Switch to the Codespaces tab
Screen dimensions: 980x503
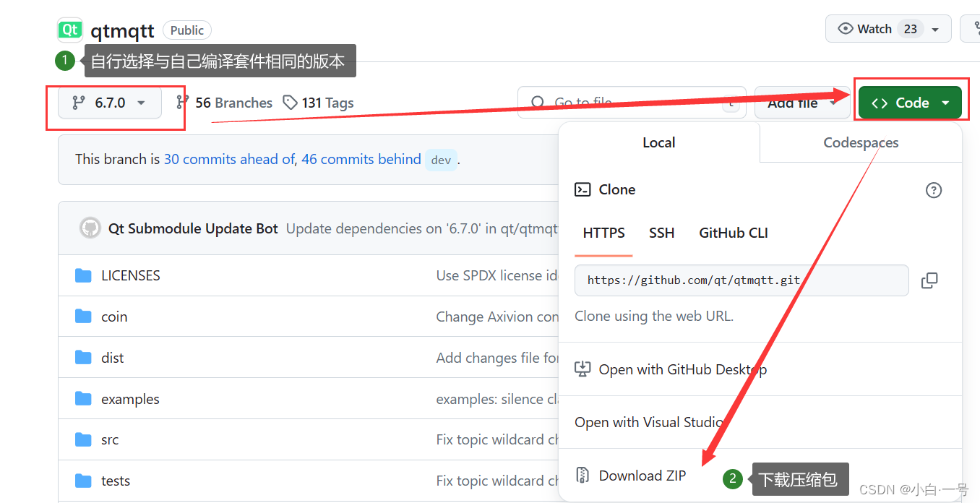(860, 142)
